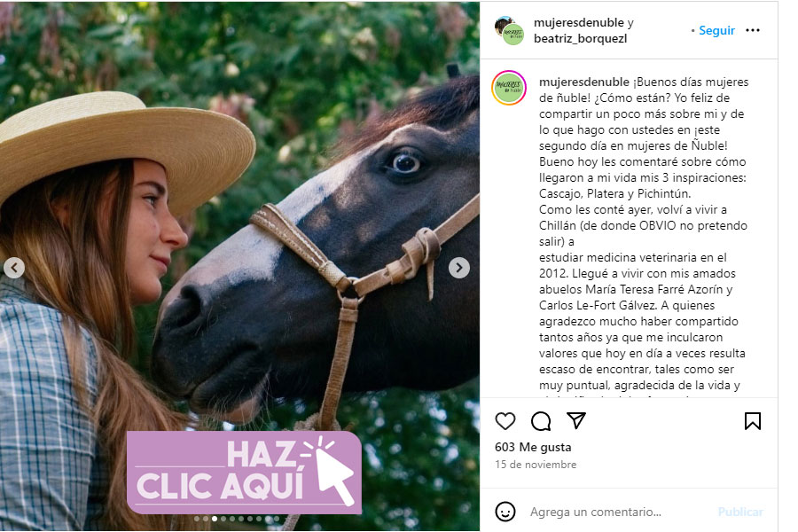Go back to the previous carousel photo
Viewport: 798px width, 532px height.
click(14, 268)
